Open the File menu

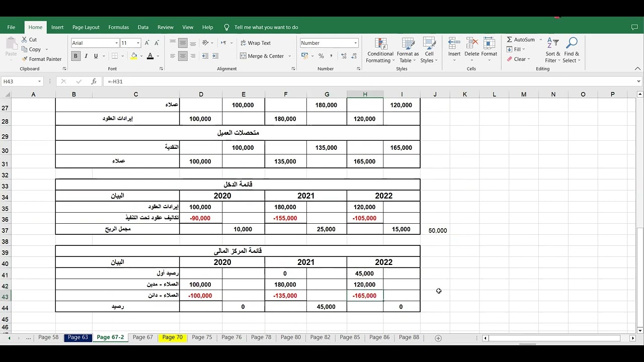point(11,27)
